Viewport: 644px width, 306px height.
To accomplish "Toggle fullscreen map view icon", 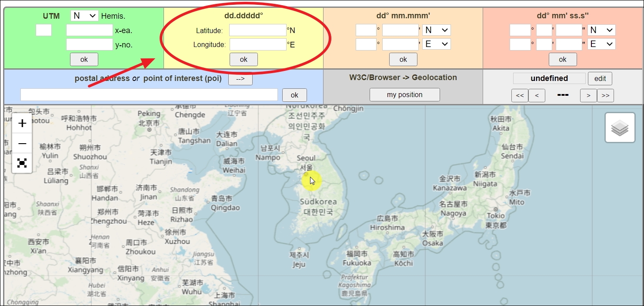I will pyautogui.click(x=22, y=163).
